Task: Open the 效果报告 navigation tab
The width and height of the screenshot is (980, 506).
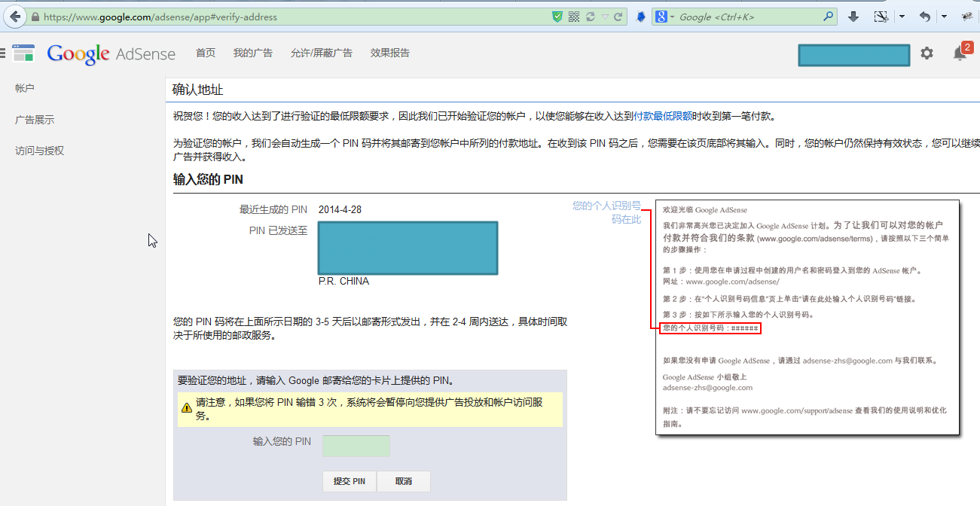Action: (x=390, y=53)
